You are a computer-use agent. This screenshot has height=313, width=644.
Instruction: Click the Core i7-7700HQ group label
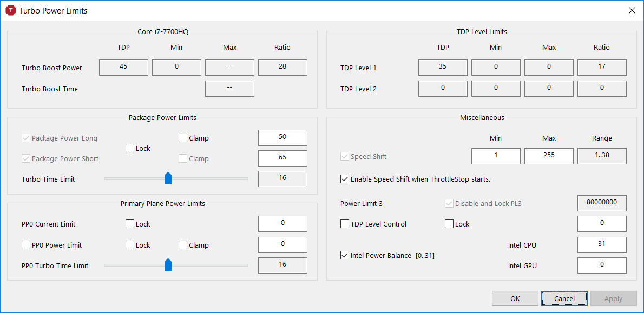(x=163, y=31)
